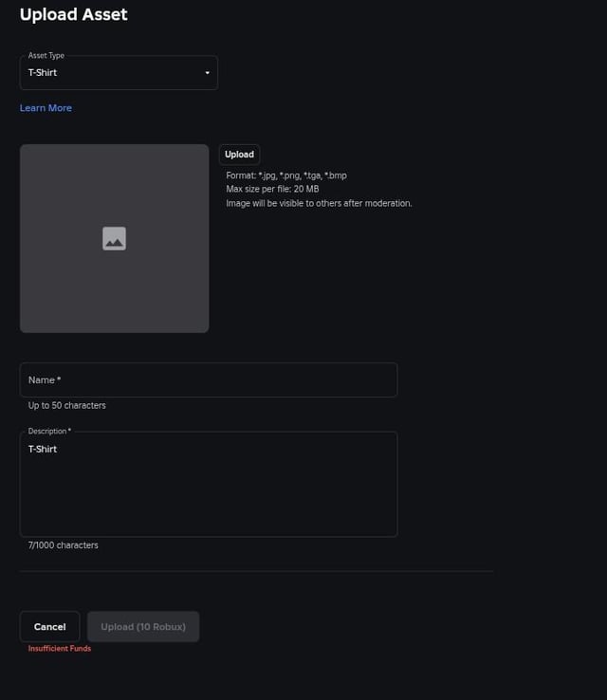607x700 pixels.
Task: Click the image placeholder icon
Action: (114, 239)
